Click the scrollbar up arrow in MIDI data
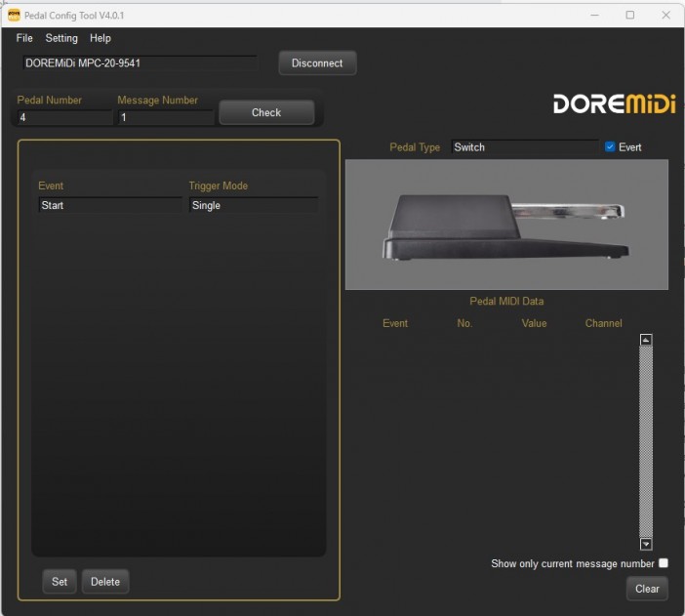The image size is (685, 616). pos(646,340)
